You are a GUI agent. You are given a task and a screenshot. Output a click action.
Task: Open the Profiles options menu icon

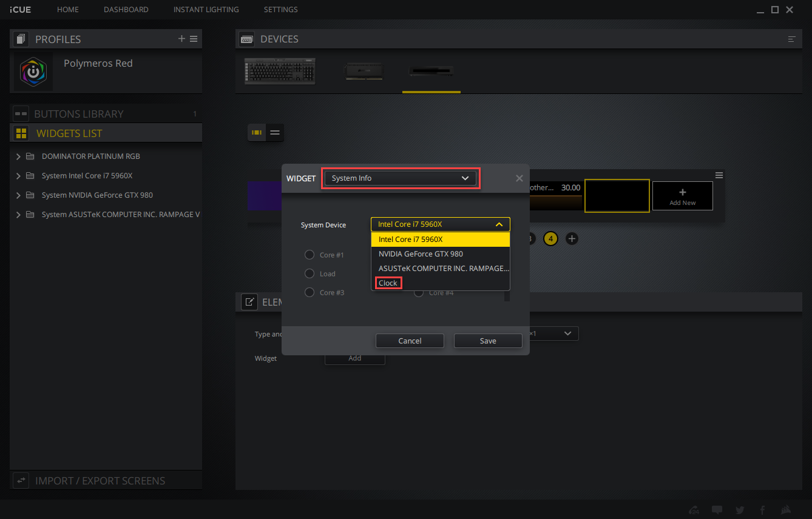(x=194, y=39)
